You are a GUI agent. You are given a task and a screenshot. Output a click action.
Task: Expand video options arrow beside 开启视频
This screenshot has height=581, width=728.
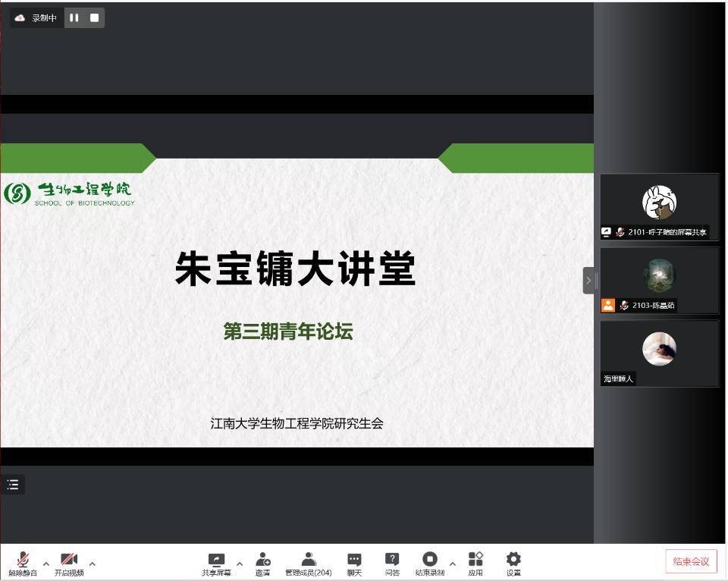(93, 564)
